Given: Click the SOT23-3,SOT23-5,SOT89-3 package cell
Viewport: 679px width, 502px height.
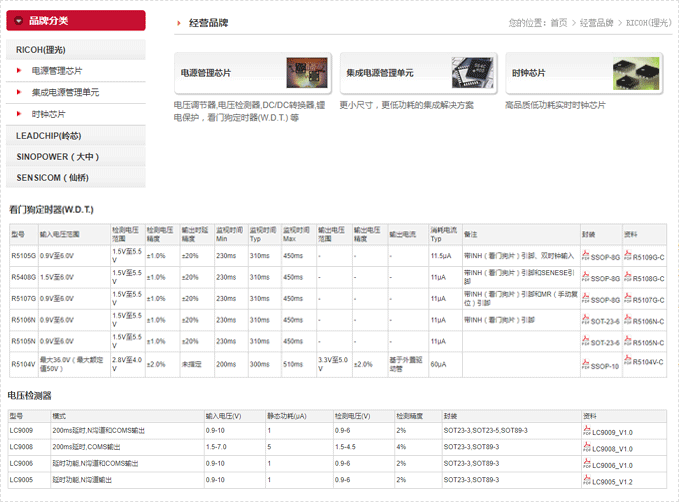Looking at the screenshot, I should 511,431.
